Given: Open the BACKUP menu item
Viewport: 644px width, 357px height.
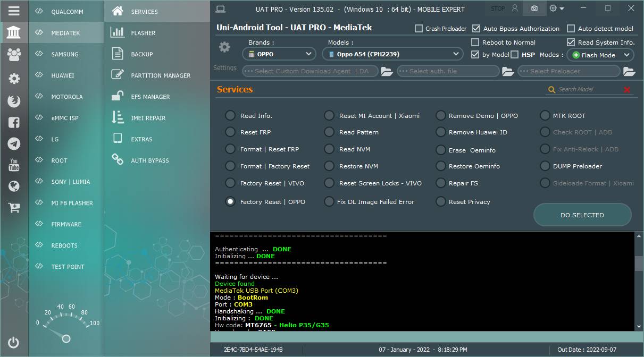Looking at the screenshot, I should pos(157,54).
